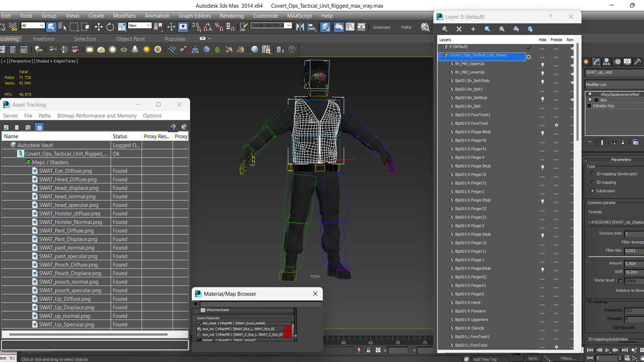Click Add Time Tag
This screenshot has height=362, width=644.
pyautogui.click(x=485, y=359)
